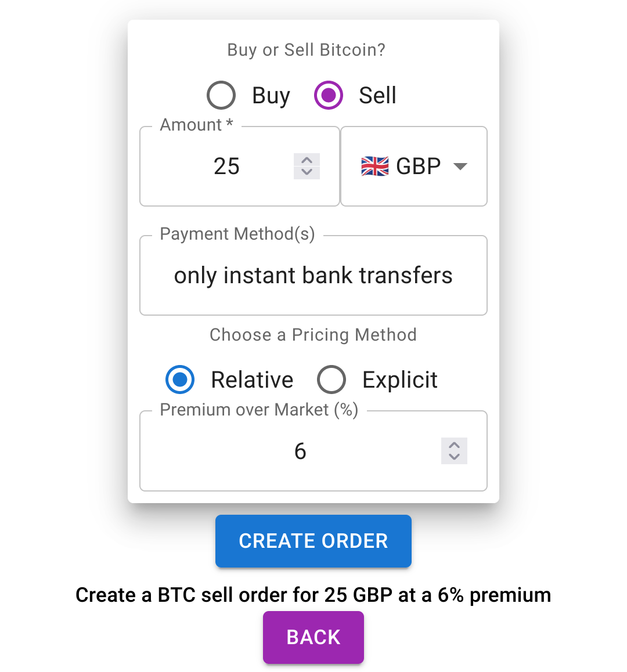Click the UK flag icon
This screenshot has width=627, height=672.
click(x=374, y=167)
